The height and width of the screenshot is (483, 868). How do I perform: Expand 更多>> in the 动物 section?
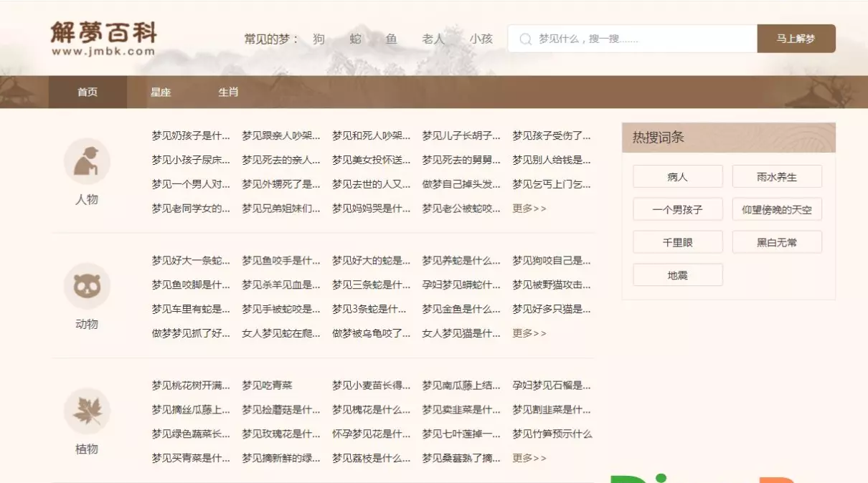529,333
